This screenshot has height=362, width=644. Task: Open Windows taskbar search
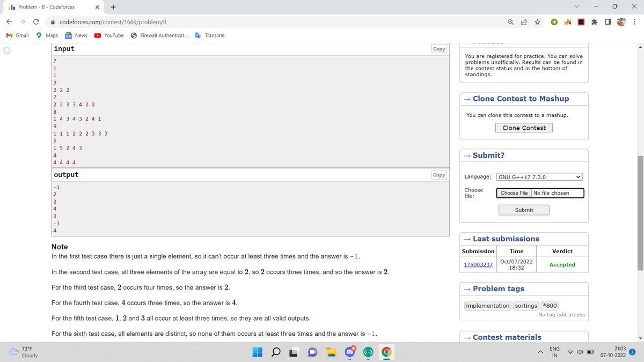click(x=276, y=352)
